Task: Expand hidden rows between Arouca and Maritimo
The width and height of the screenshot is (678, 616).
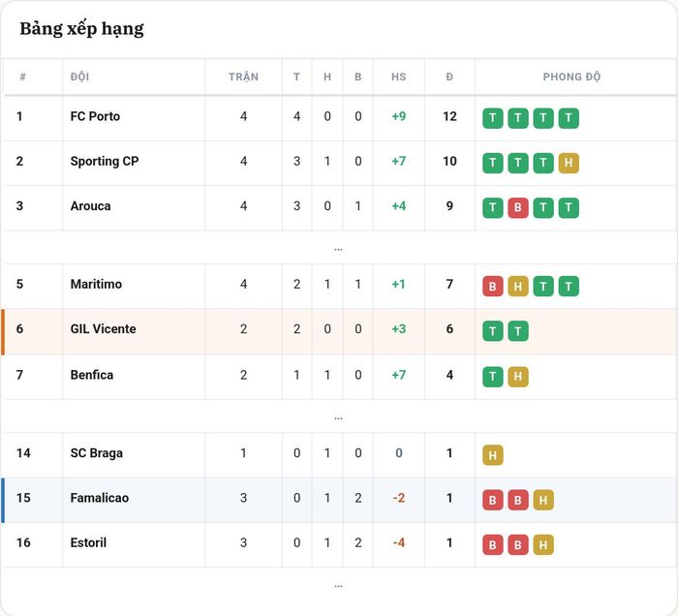Action: pyautogui.click(x=339, y=249)
